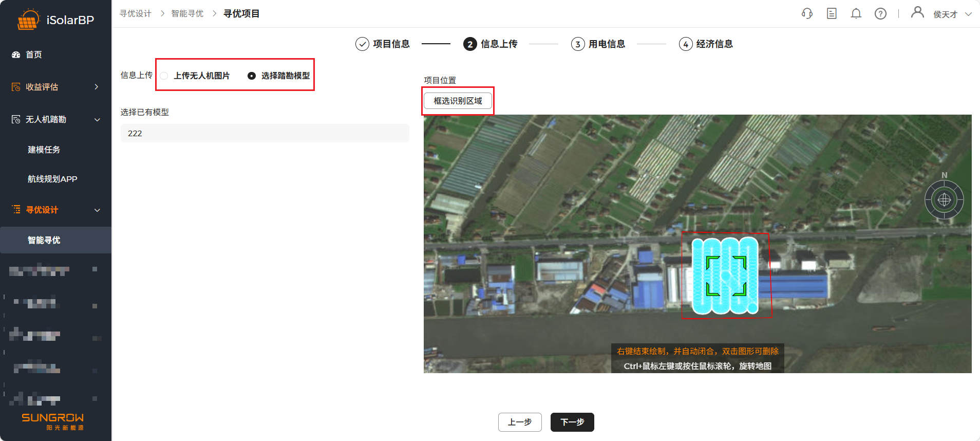Open the 航线规划APP menu item

(x=52, y=179)
